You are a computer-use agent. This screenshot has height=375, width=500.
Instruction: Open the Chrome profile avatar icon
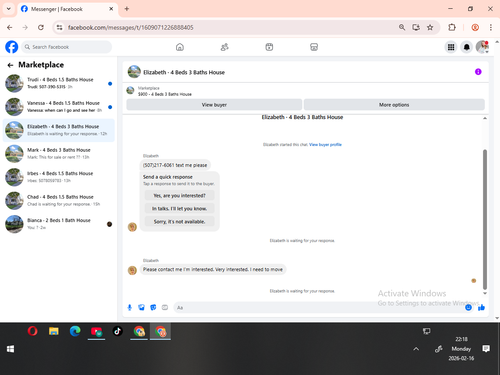pyautogui.click(x=475, y=27)
